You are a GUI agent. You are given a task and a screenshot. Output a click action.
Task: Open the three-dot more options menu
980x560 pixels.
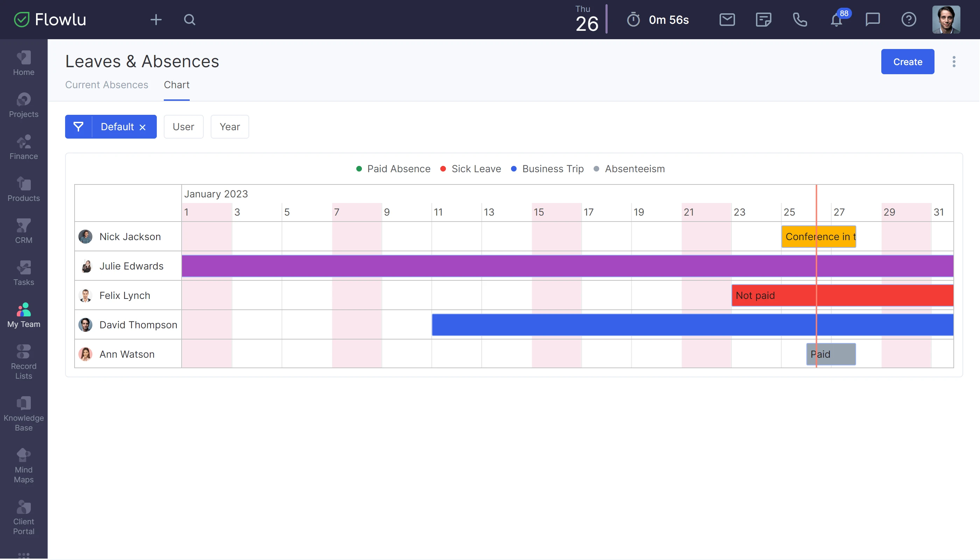pyautogui.click(x=954, y=62)
